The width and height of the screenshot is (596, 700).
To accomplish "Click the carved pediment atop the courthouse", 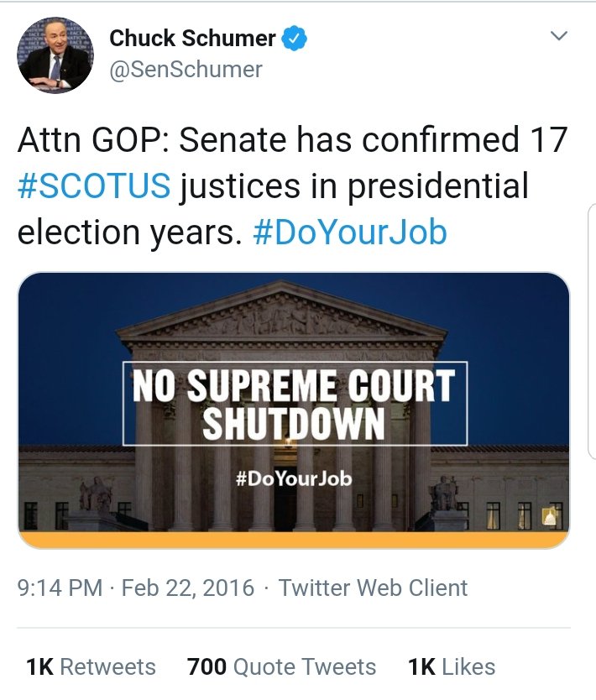I will [x=282, y=316].
